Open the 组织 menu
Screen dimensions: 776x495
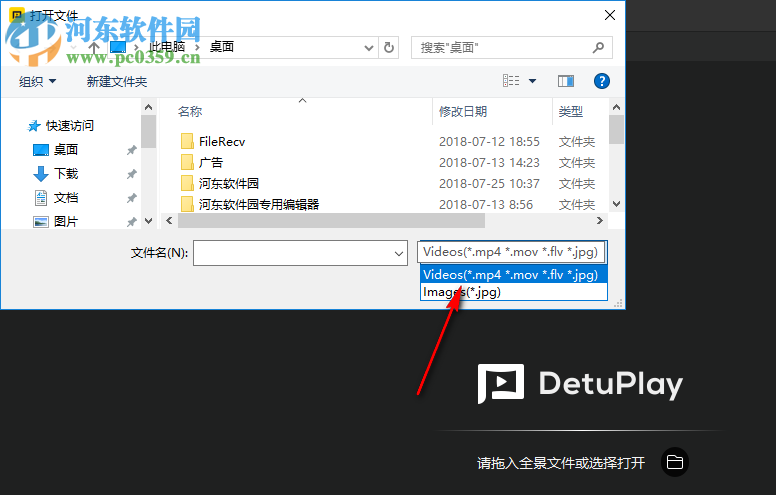pos(37,81)
